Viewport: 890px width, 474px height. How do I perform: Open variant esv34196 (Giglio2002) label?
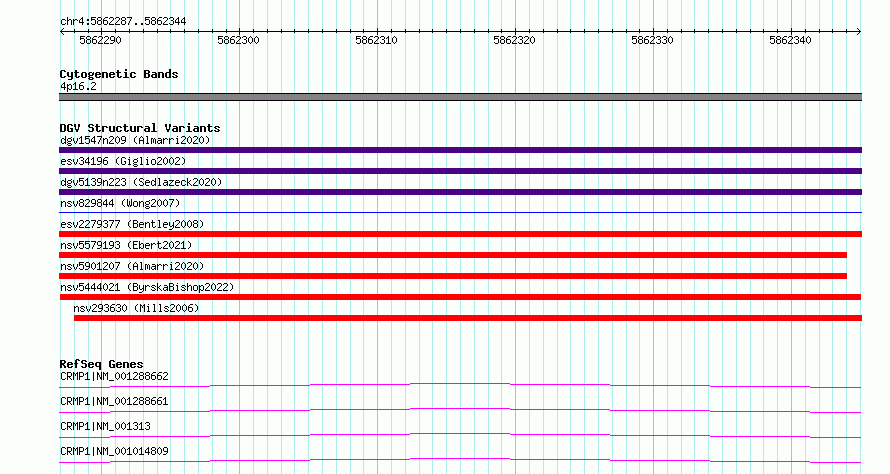[x=123, y=161]
